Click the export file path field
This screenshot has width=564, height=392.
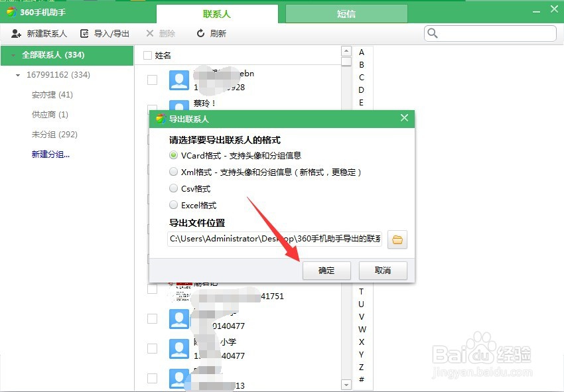(275, 239)
